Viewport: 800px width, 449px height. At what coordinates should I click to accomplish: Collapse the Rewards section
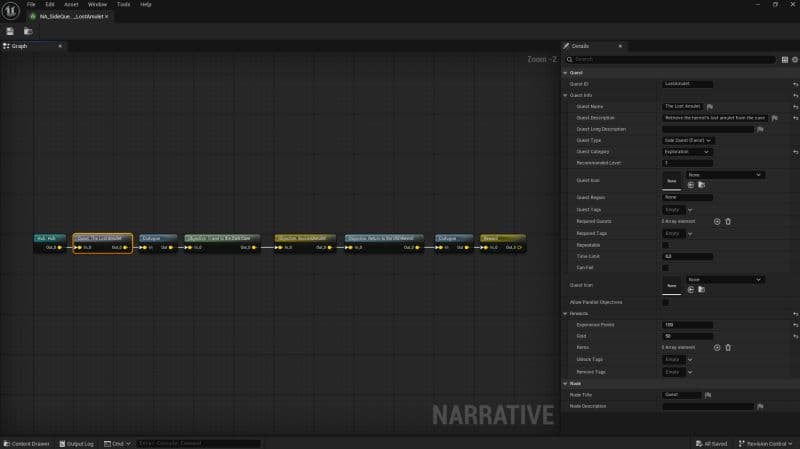tap(565, 314)
